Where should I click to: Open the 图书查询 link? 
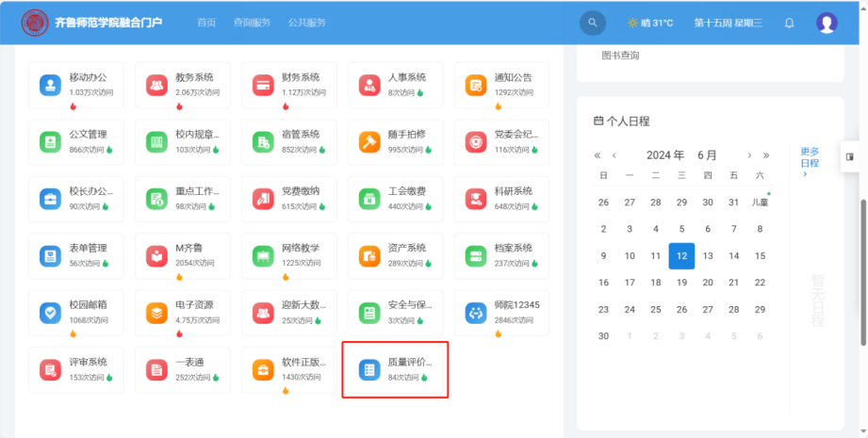tap(620, 56)
